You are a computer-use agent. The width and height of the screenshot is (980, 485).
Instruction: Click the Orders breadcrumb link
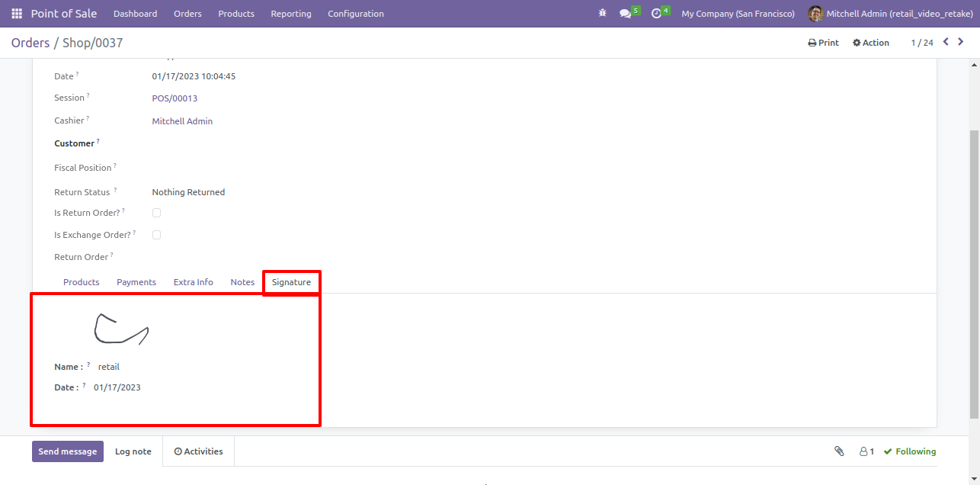pyautogui.click(x=30, y=43)
